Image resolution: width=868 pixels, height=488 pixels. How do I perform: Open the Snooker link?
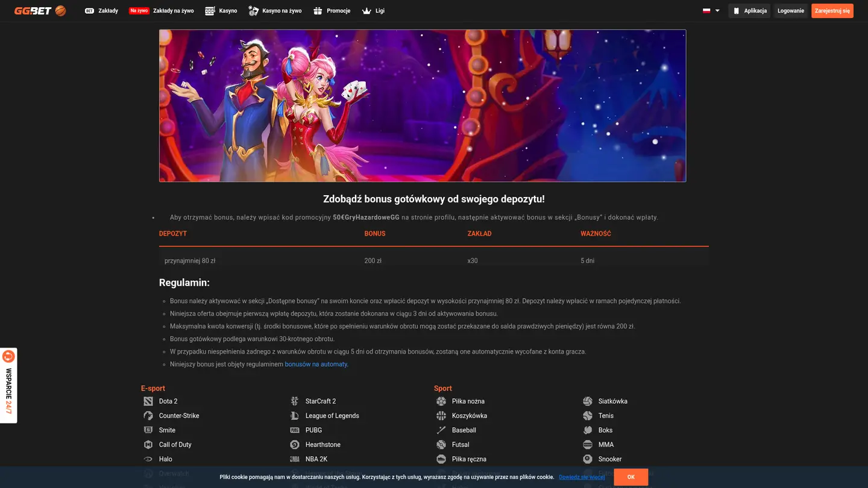(x=610, y=459)
